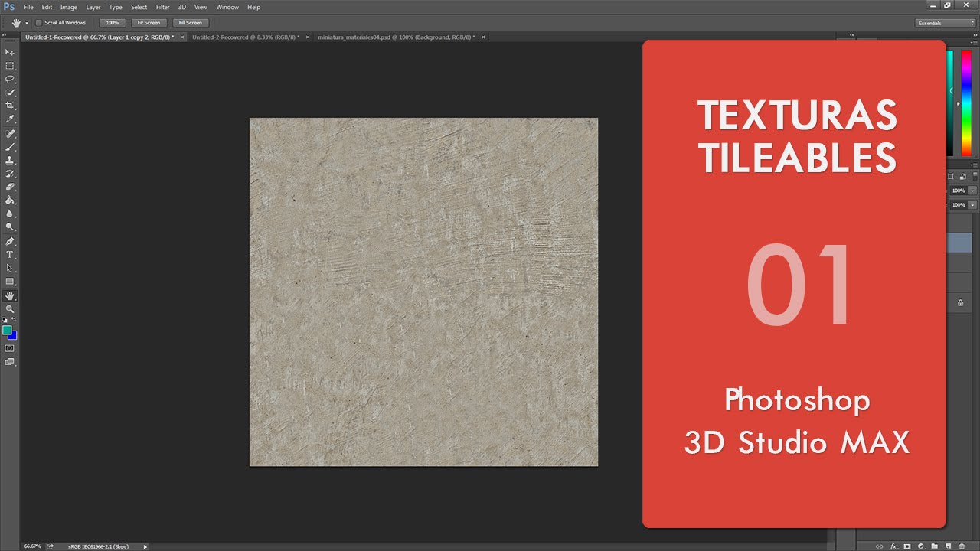Select the Spot Healing Brush tool
This screenshot has height=551, width=980.
tap(10, 133)
